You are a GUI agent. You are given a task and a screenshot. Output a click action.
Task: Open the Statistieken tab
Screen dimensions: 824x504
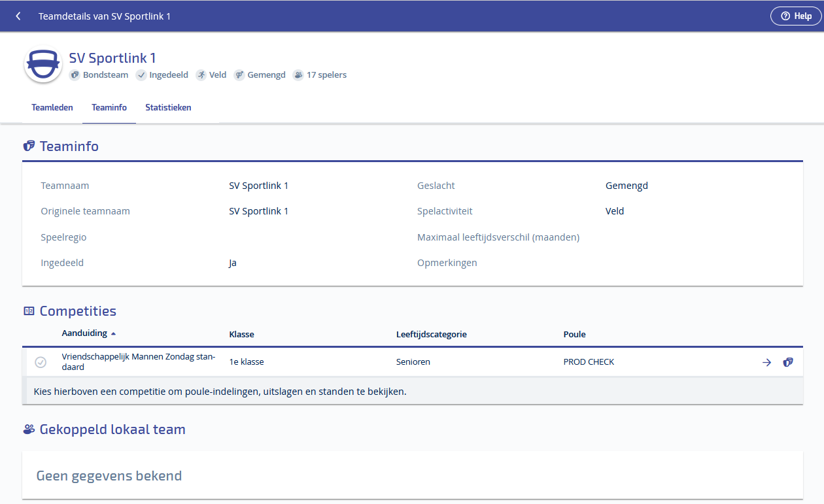[168, 108]
